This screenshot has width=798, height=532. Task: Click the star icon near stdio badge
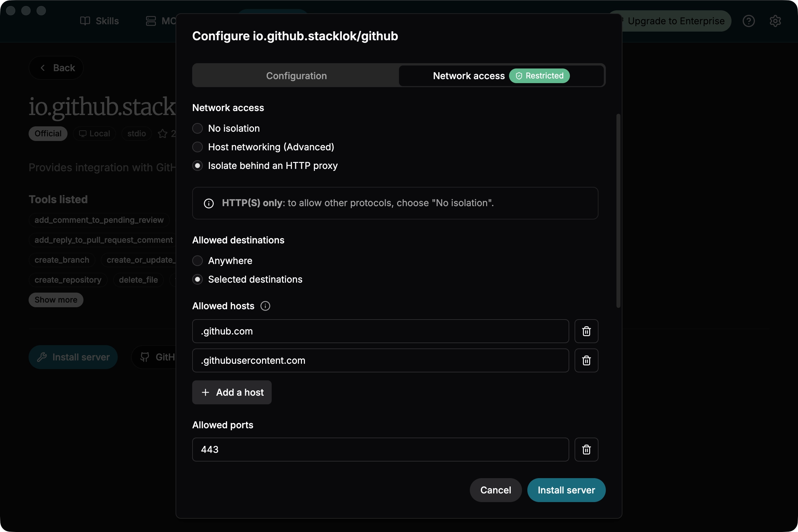click(163, 134)
